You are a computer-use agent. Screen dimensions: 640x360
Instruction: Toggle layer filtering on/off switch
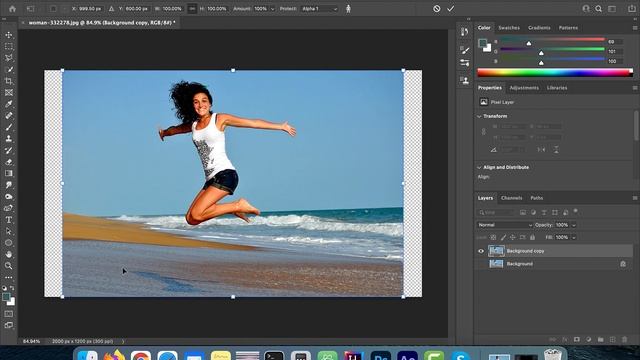(x=576, y=211)
